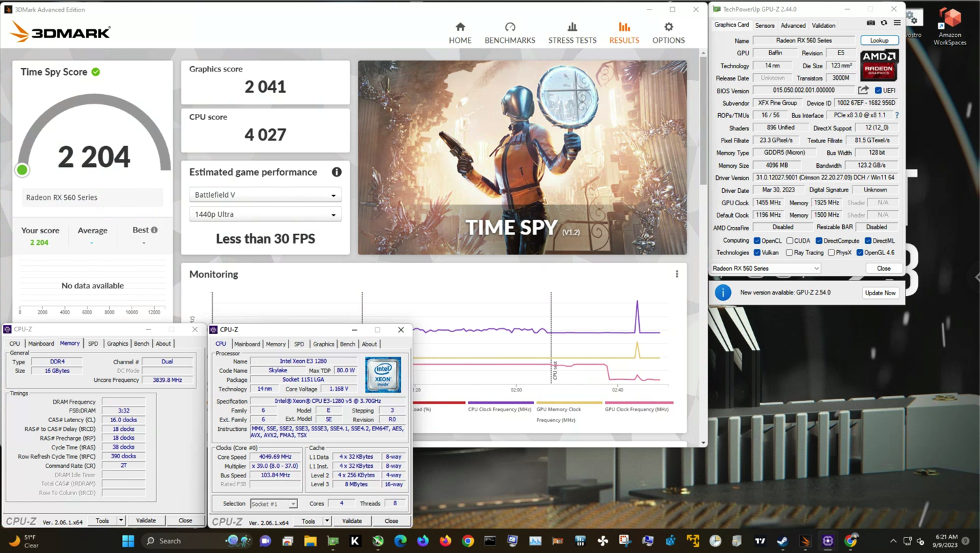The width and height of the screenshot is (980, 553).
Task: Open Steam from the taskbar
Action: [782, 541]
